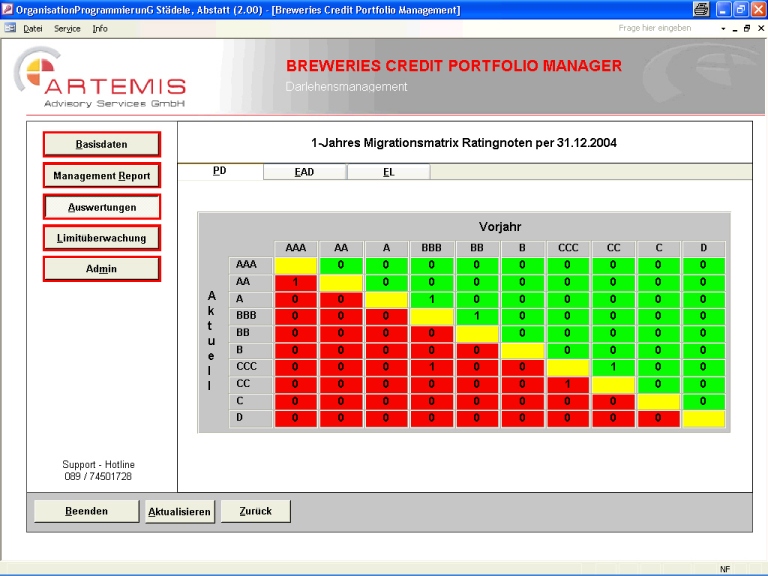Viewport: 768px width, 576px height.
Task: Click the Artemis Advisory Services logo
Action: [100, 77]
